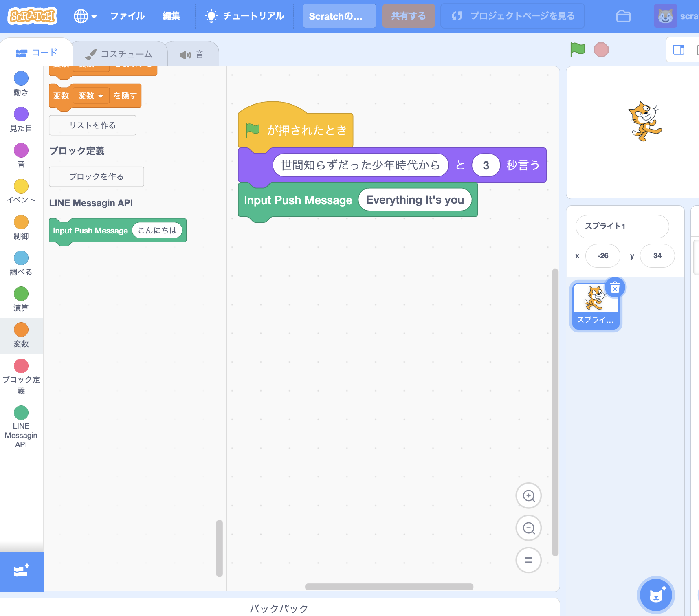The width and height of the screenshot is (699, 616).
Task: Click the Scratch logo
Action: pyautogui.click(x=33, y=16)
